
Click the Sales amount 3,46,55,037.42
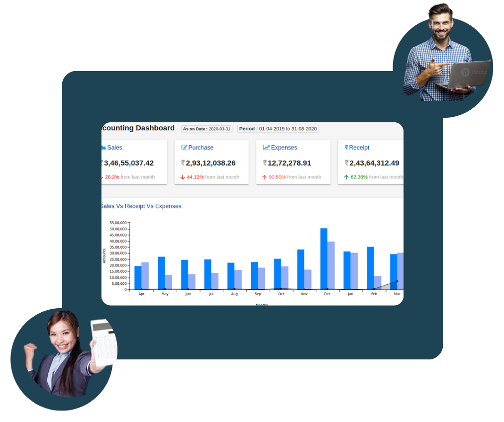[128, 163]
